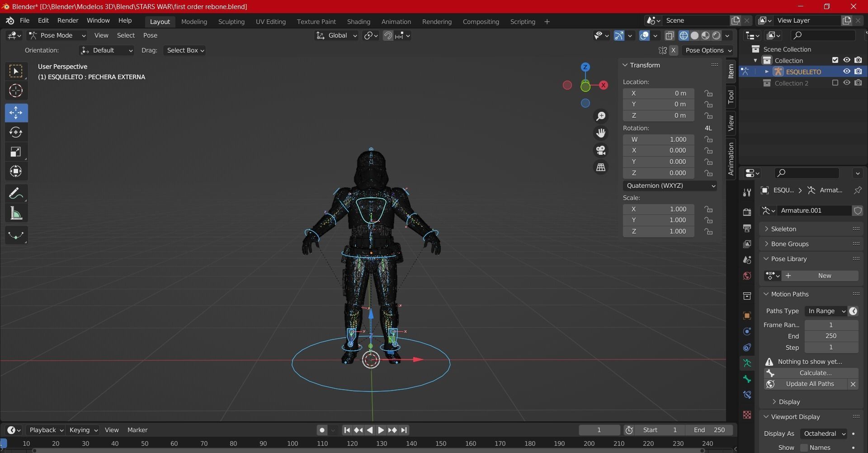
Task: Toggle Collection 2 exclude checkbox
Action: [x=835, y=83]
